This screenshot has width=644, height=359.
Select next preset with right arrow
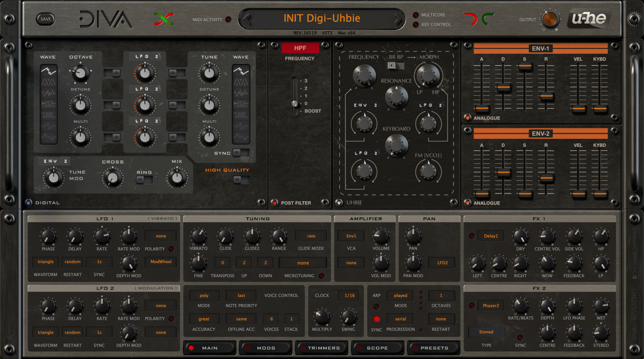tap(398, 19)
